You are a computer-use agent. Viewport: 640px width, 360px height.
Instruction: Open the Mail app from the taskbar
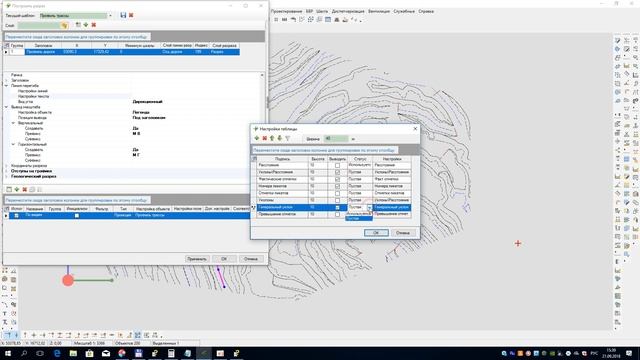click(106, 353)
